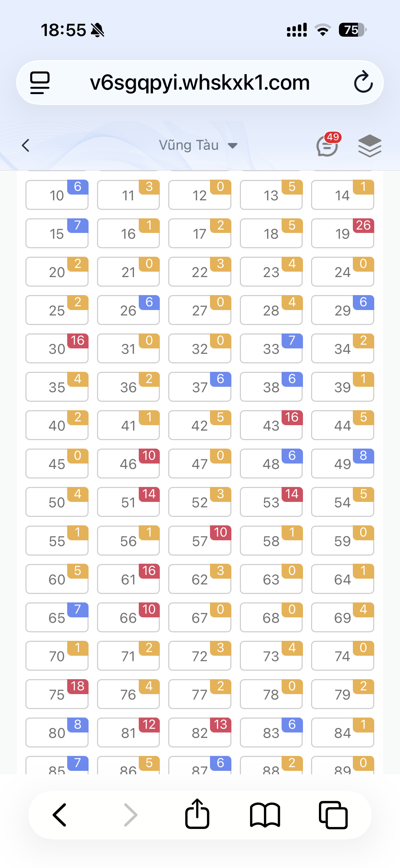Tap the stacked layers icon
The image size is (400, 868).
369,146
